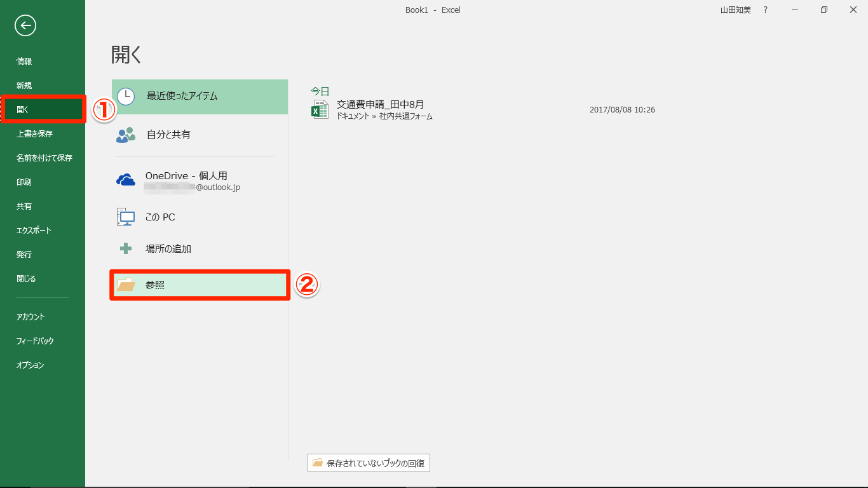
Task: Click 保存されていないブックの回復 button
Action: click(x=369, y=463)
